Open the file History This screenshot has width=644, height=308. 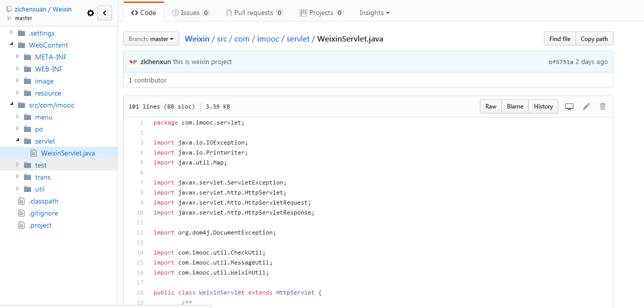[543, 106]
